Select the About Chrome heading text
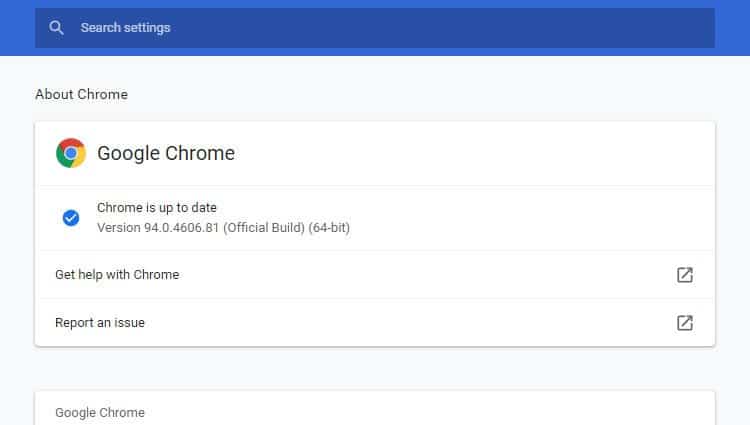 (x=81, y=94)
